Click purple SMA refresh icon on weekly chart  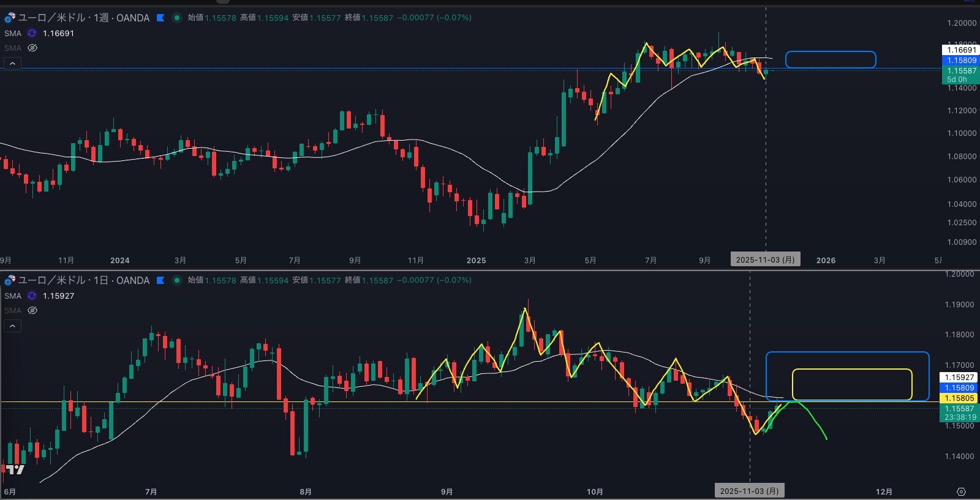(x=32, y=33)
